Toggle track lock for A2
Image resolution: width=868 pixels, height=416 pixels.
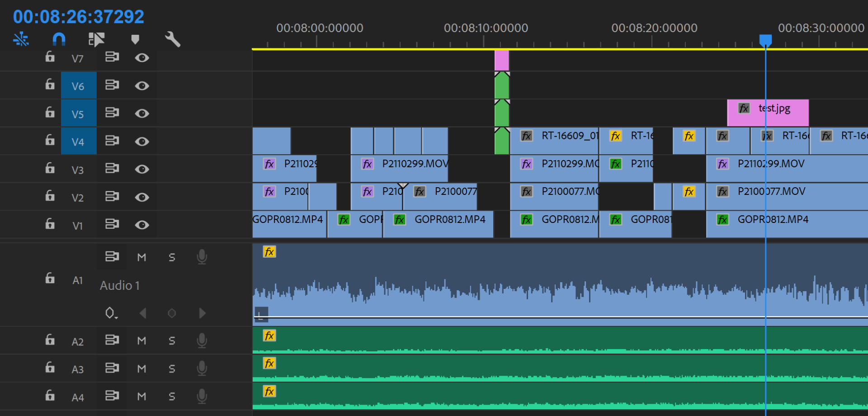50,340
